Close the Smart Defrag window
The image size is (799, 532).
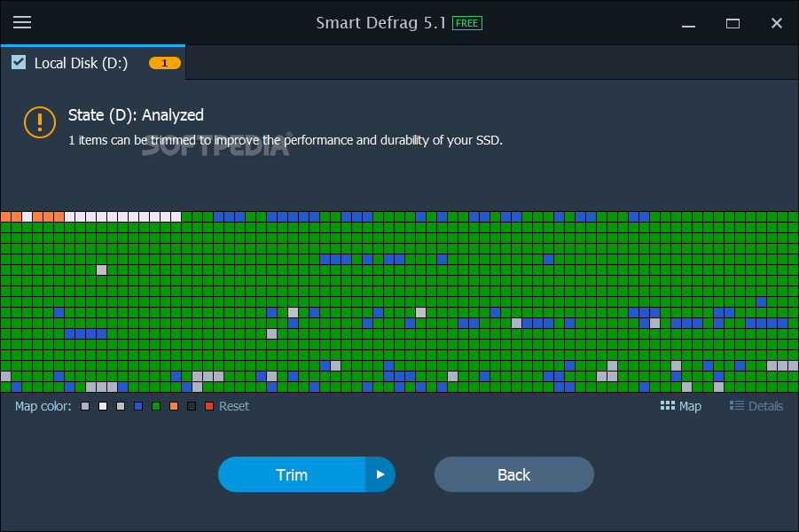(777, 23)
